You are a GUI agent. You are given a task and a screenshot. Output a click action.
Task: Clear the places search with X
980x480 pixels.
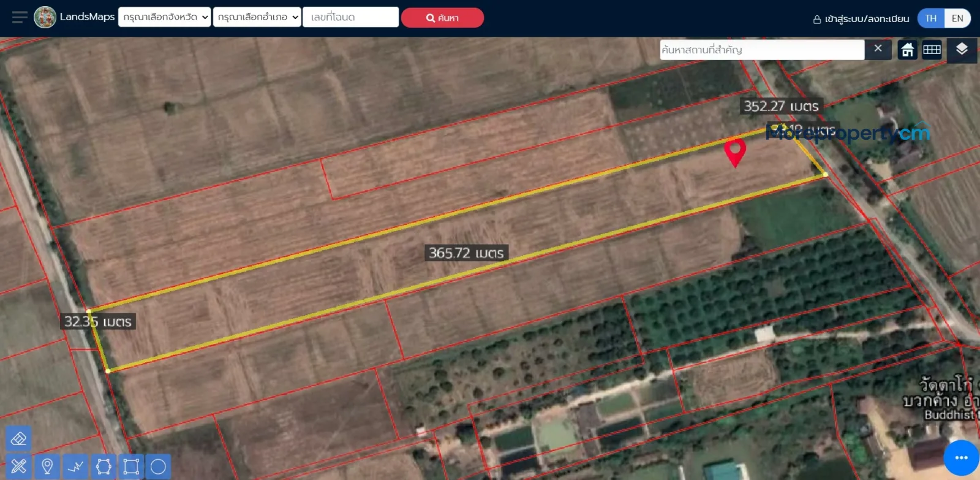[x=878, y=48]
